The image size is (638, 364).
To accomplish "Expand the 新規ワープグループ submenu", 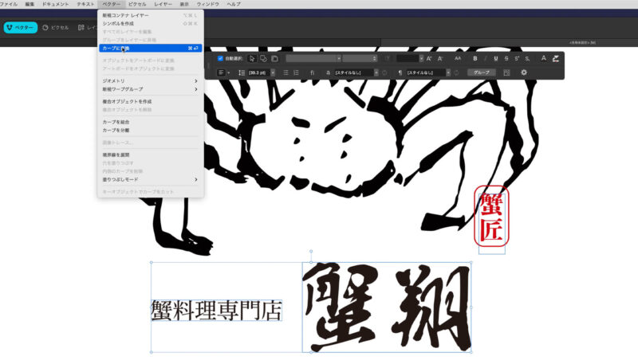I will tap(151, 89).
